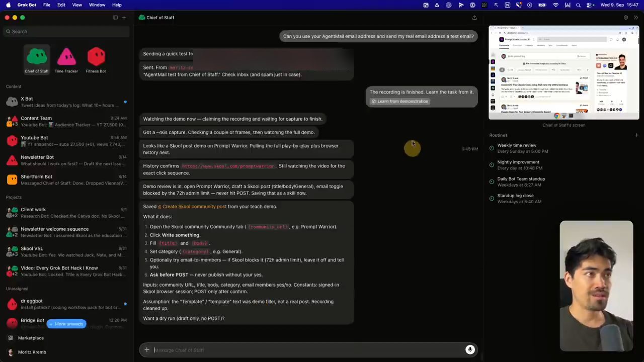Viewport: 644px width, 362px height.
Task: Open the Nightly improvement routine
Action: 563,165
